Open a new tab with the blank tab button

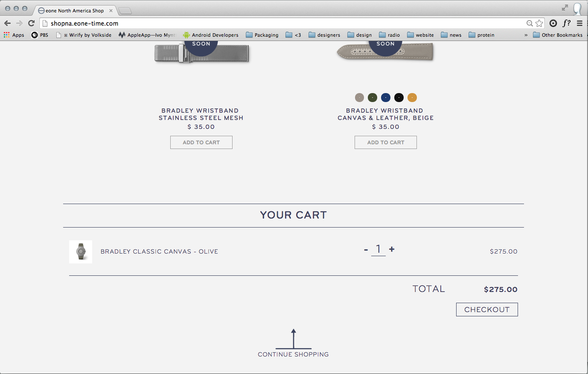pyautogui.click(x=125, y=11)
